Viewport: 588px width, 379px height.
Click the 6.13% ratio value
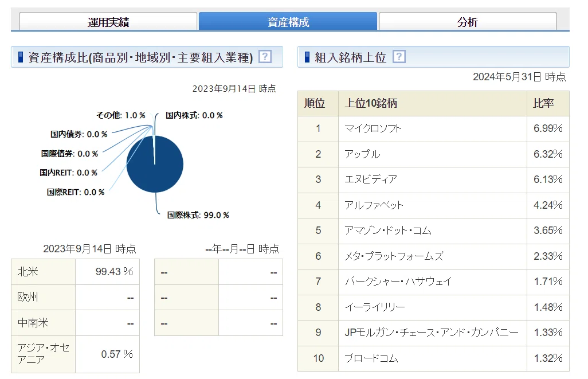[x=548, y=179]
